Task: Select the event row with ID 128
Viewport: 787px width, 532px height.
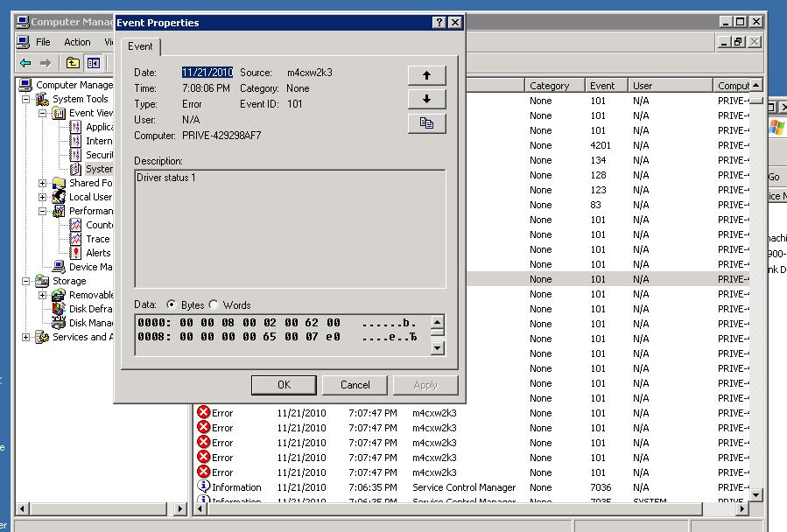Action: 608,175
